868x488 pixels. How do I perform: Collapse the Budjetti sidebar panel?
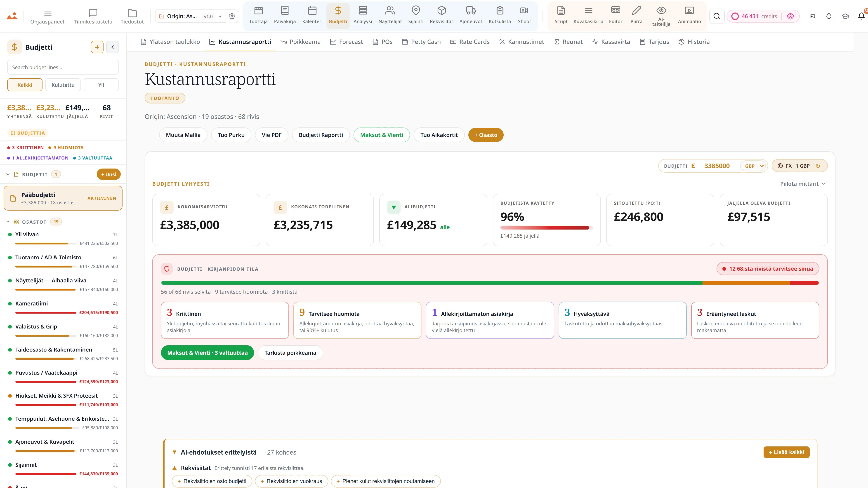pos(113,47)
